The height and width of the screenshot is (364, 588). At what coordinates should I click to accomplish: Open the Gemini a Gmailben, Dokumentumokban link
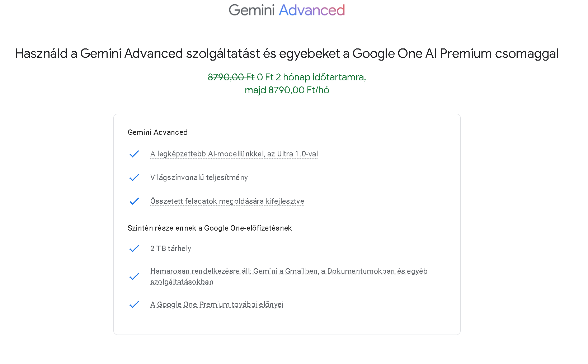(x=288, y=271)
